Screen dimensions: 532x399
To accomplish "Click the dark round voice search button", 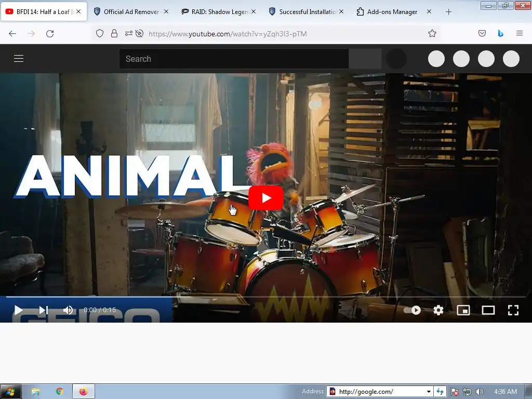I will tap(396, 59).
